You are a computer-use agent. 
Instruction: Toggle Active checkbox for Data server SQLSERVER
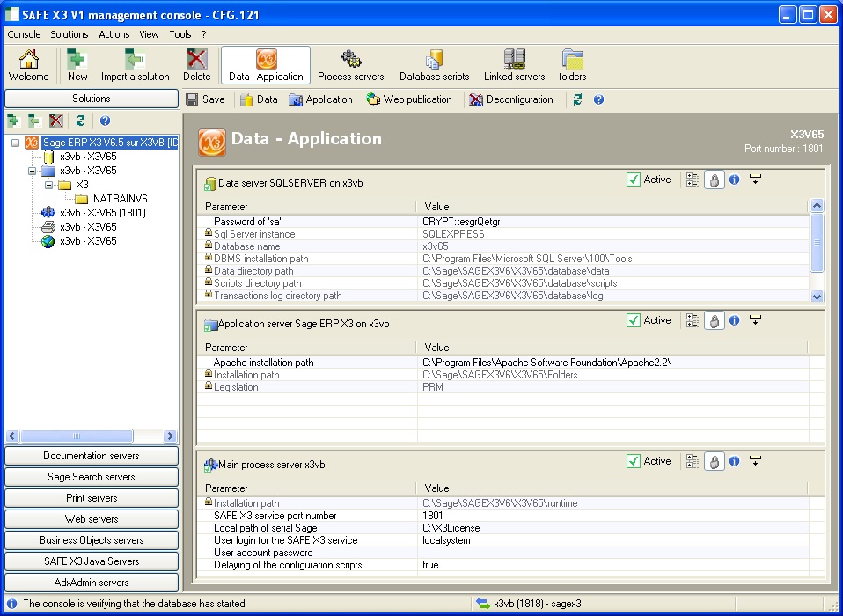(634, 180)
